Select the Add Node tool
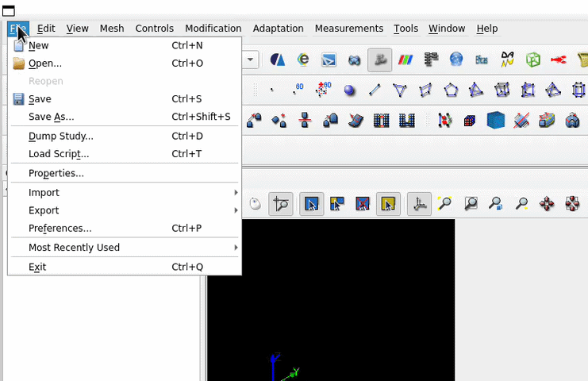Screen dimensions: 588x381 click(x=272, y=90)
